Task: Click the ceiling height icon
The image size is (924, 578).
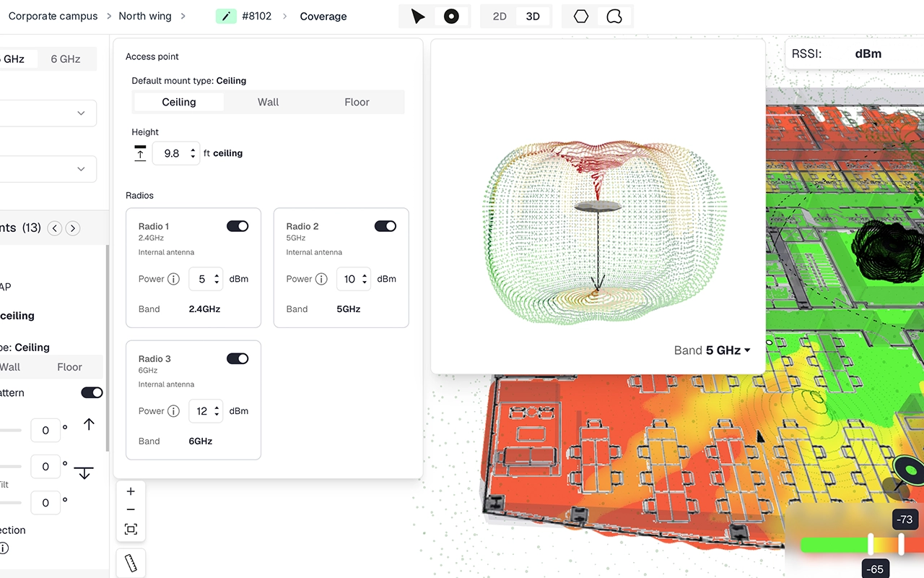Action: point(140,153)
